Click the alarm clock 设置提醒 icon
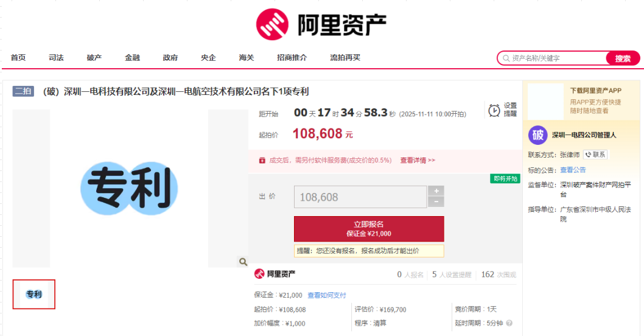644x336 pixels. [494, 110]
